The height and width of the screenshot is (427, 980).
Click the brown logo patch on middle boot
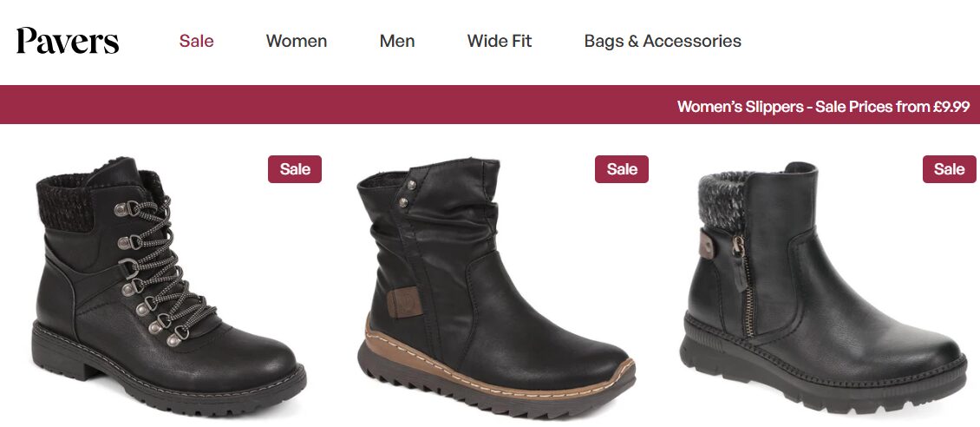[402, 302]
